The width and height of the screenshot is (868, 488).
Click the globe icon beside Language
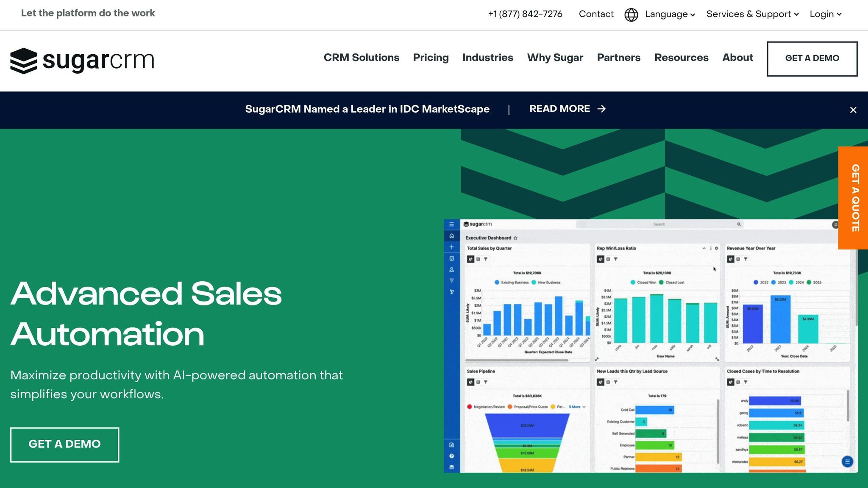[631, 14]
